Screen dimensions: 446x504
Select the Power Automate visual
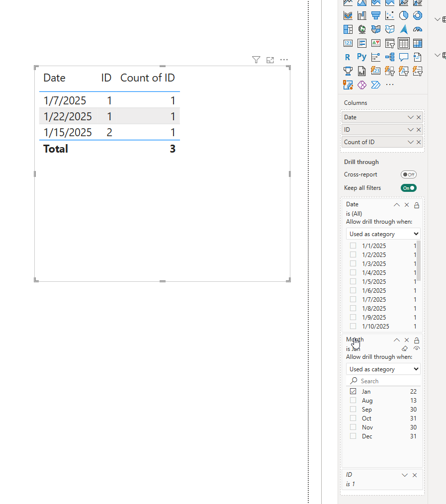pos(375,85)
